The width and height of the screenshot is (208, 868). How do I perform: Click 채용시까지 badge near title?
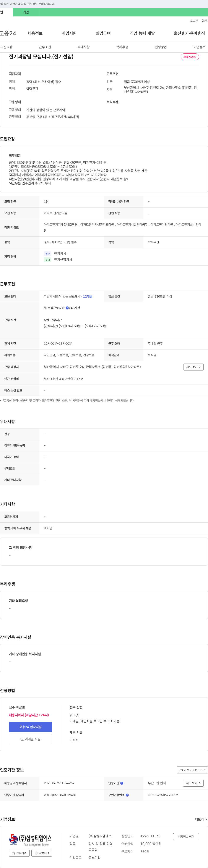tap(190, 57)
